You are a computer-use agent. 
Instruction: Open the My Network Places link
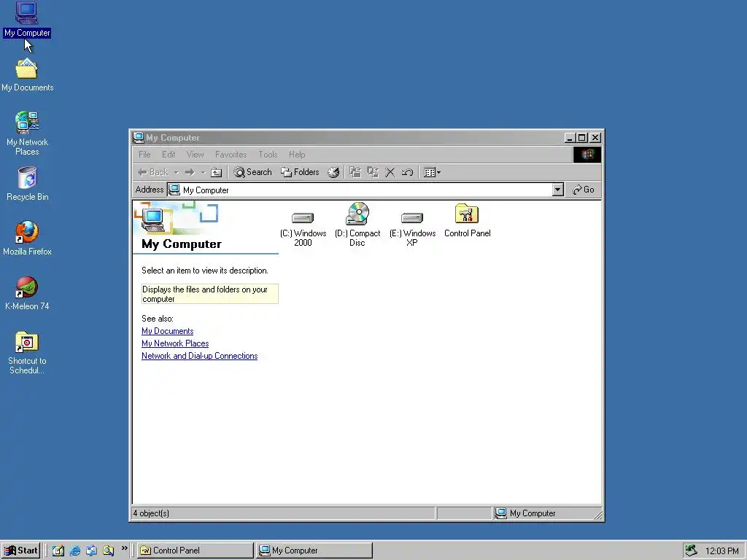click(x=175, y=343)
